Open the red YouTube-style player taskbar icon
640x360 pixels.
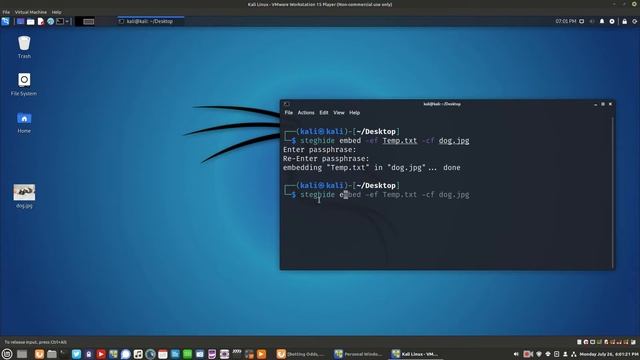101,354
